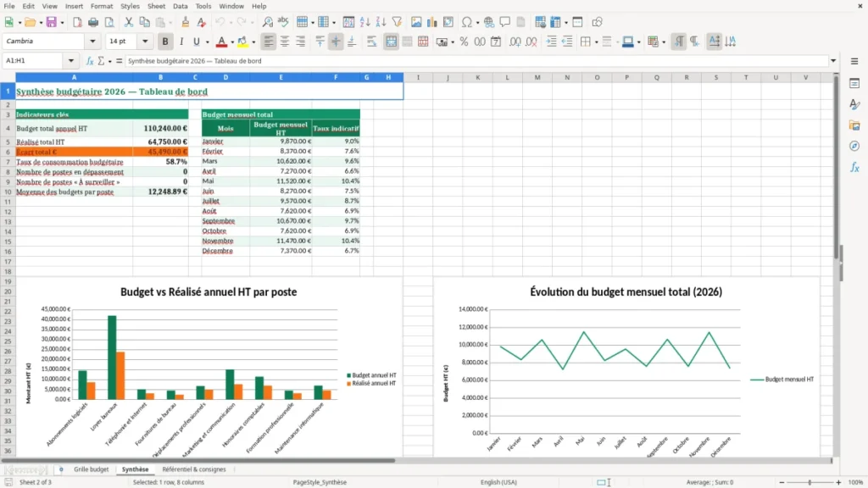Click the Insert Chart icon
This screenshot has width=868, height=488.
coord(432,22)
